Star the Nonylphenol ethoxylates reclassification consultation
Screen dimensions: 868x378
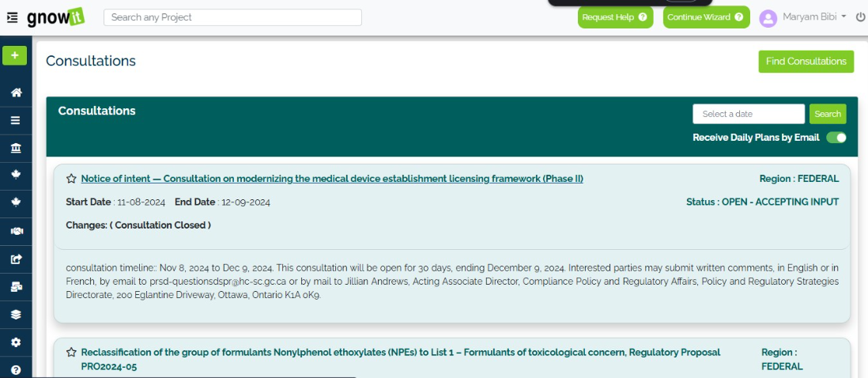[x=71, y=353]
